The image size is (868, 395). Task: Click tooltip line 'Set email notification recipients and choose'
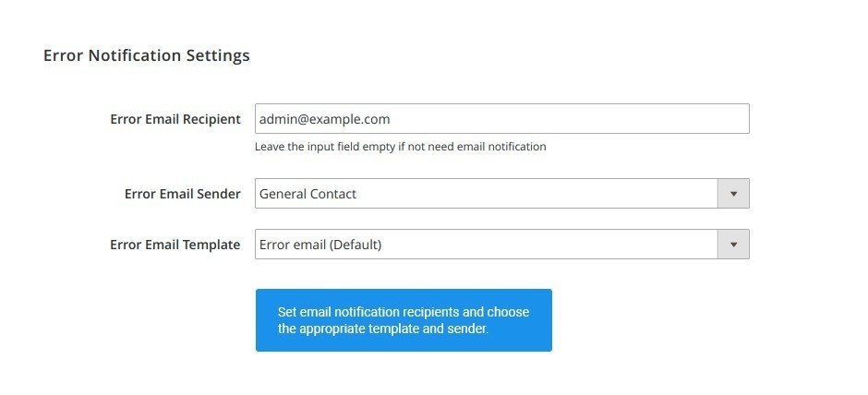403,311
